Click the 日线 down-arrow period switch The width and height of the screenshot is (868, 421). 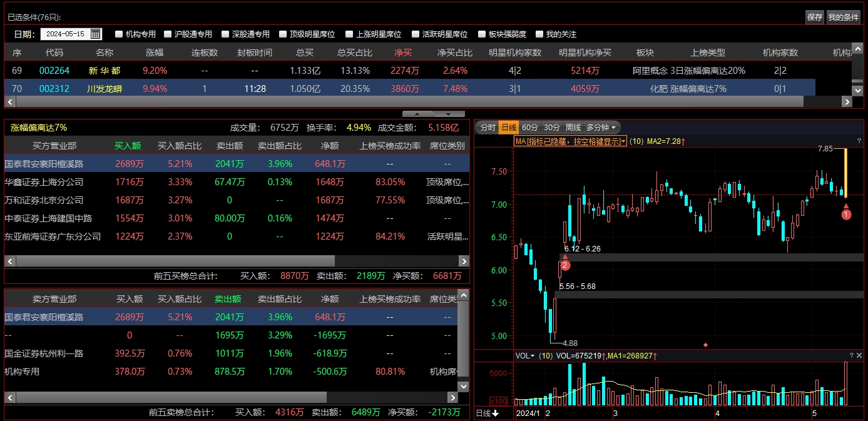pos(488,413)
